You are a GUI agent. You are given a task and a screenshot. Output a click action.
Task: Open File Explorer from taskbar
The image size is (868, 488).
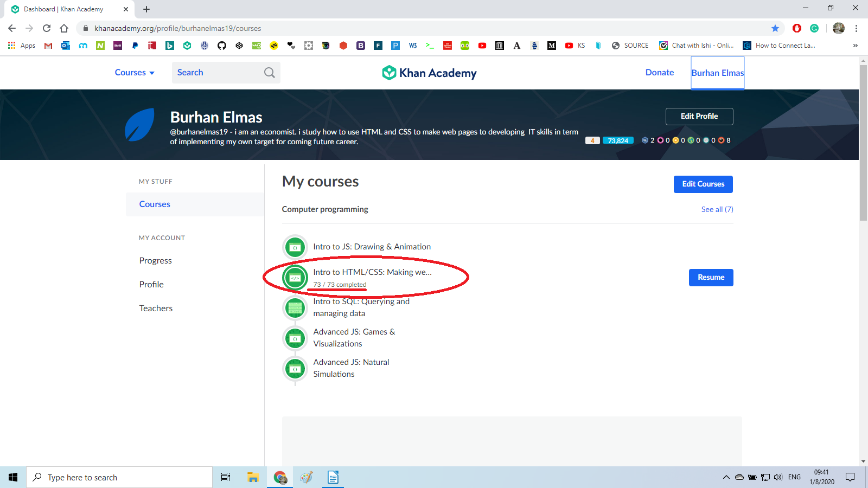[253, 477]
